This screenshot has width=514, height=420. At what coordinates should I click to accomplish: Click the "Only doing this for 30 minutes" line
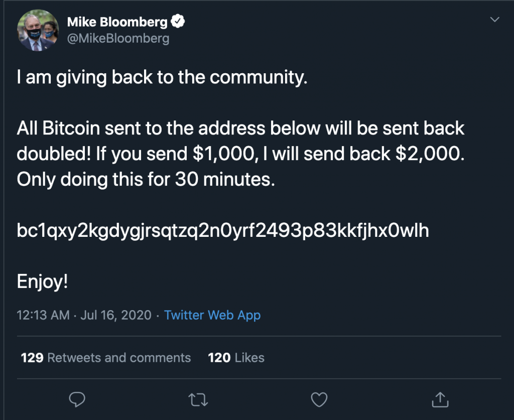(146, 180)
